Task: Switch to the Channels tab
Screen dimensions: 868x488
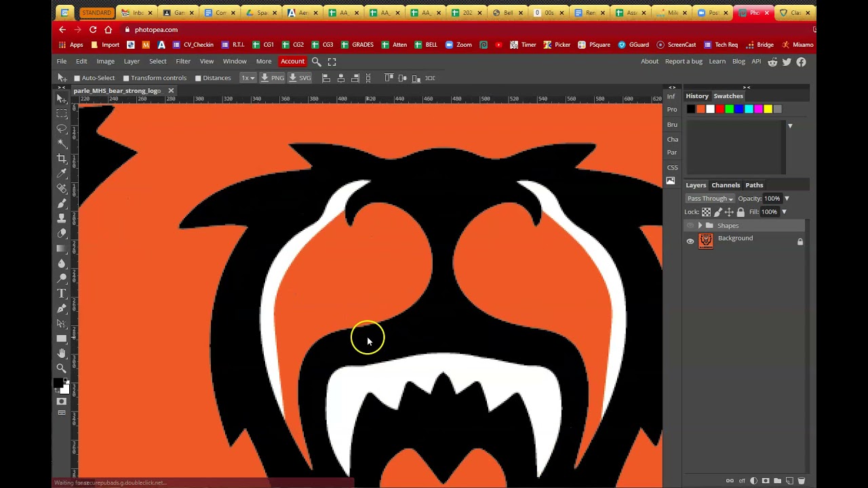Action: pyautogui.click(x=726, y=185)
